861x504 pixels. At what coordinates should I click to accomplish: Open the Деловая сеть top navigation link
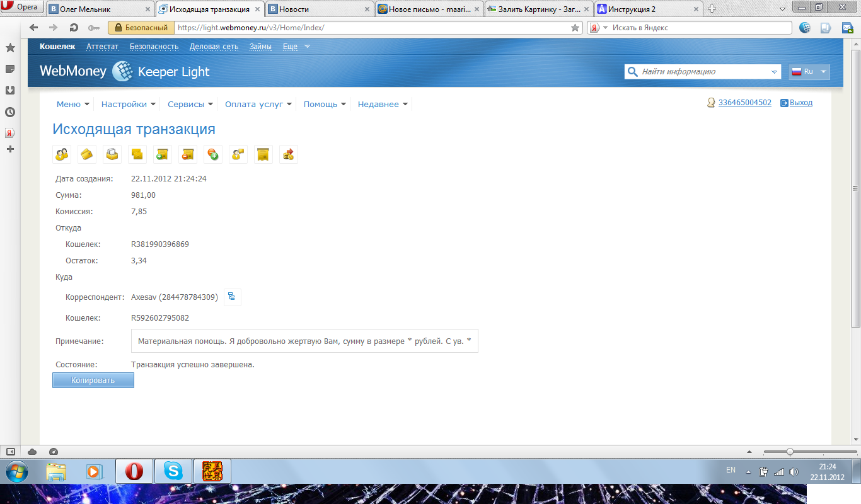click(x=214, y=47)
